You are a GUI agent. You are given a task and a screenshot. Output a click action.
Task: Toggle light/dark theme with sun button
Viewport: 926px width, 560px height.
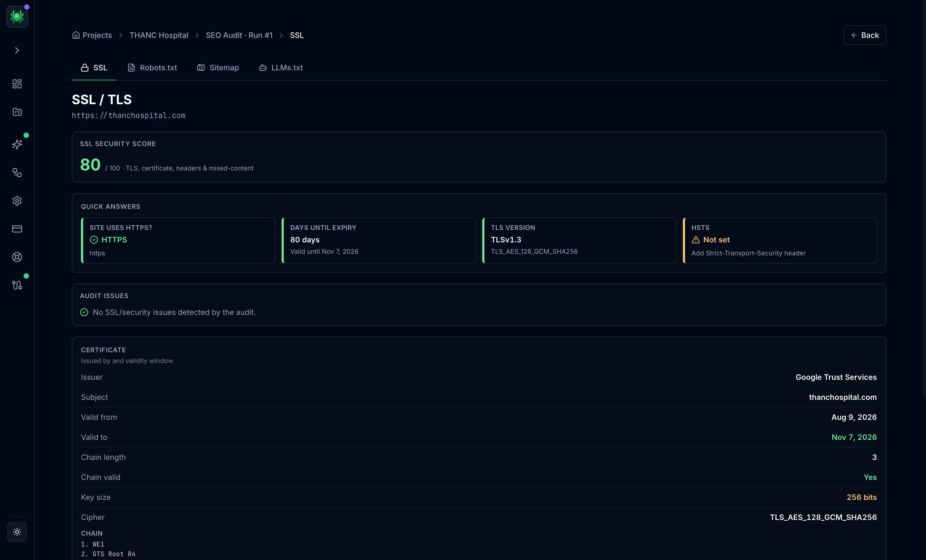click(x=17, y=531)
